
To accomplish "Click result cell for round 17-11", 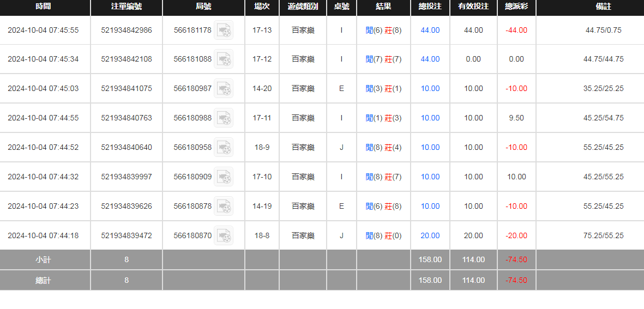I will tap(383, 118).
